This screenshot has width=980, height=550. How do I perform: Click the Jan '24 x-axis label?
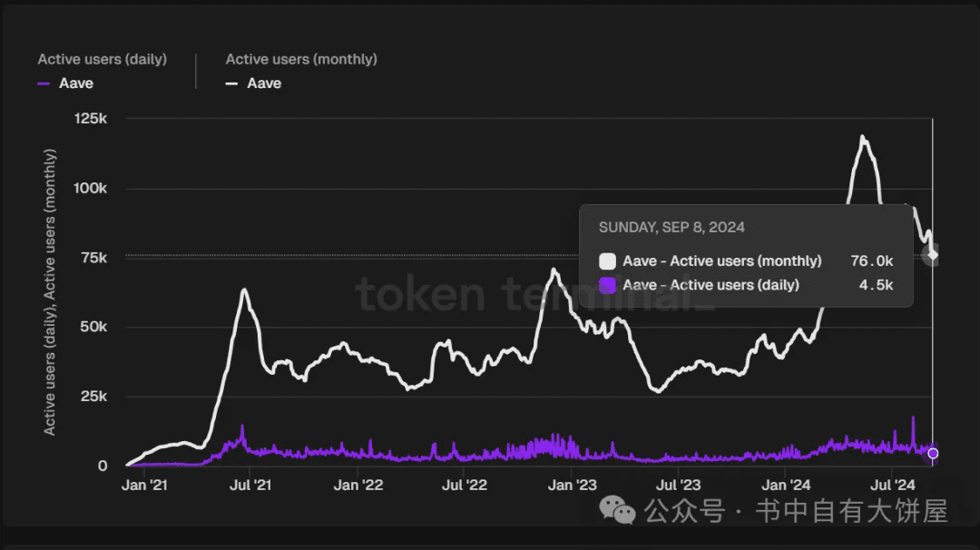(786, 485)
